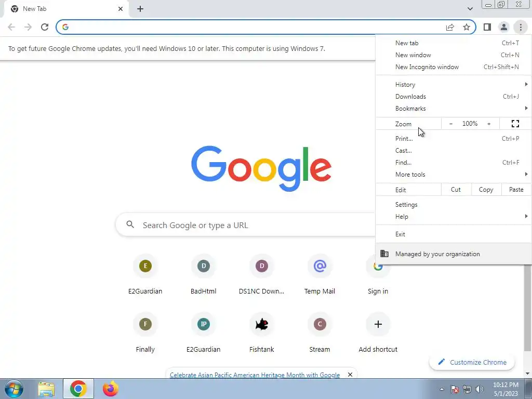Expand the More tools submenu
This screenshot has height=399, width=532.
(454, 175)
